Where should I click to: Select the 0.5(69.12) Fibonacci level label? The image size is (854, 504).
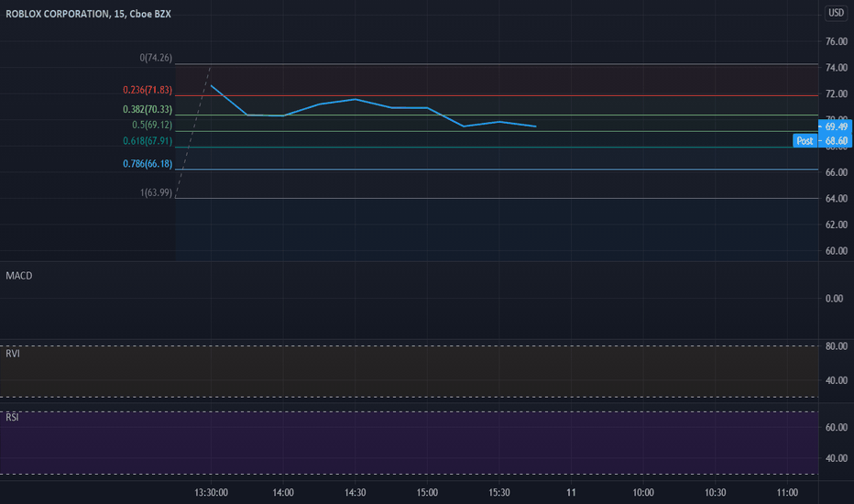pyautogui.click(x=152, y=125)
